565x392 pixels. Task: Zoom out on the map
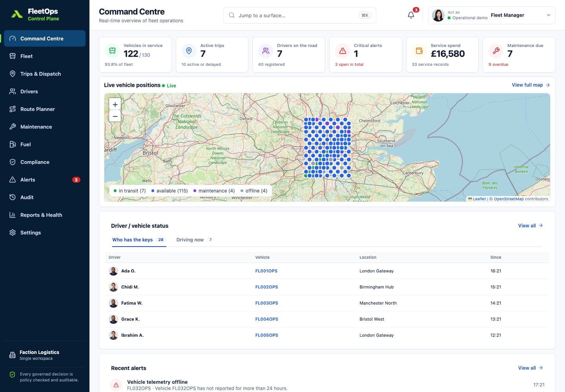(115, 116)
